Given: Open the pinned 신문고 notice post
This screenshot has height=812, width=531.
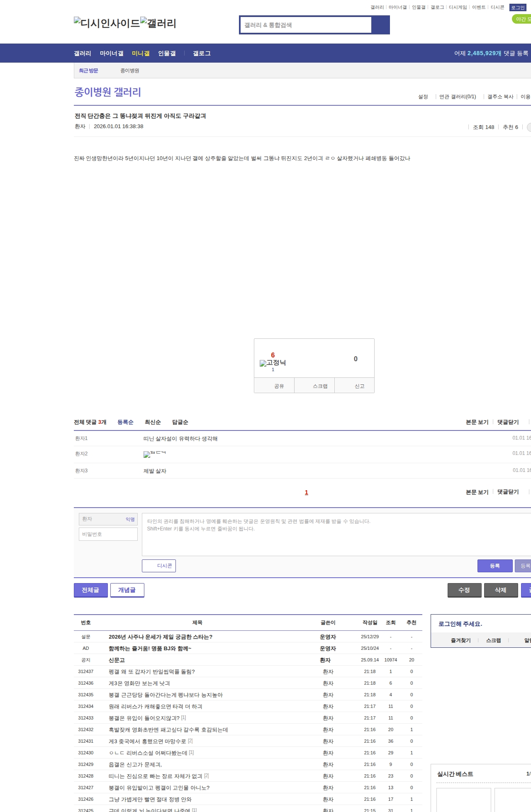Looking at the screenshot, I should 117,660.
